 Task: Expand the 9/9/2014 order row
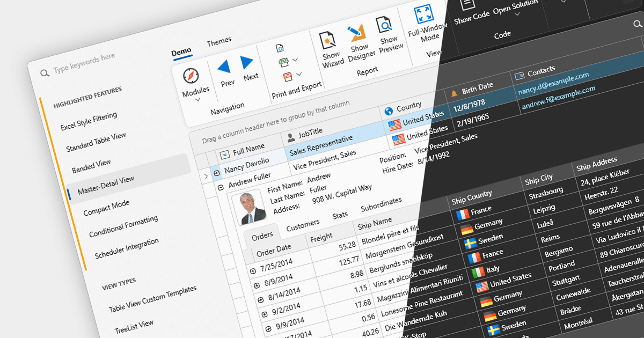(x=267, y=328)
